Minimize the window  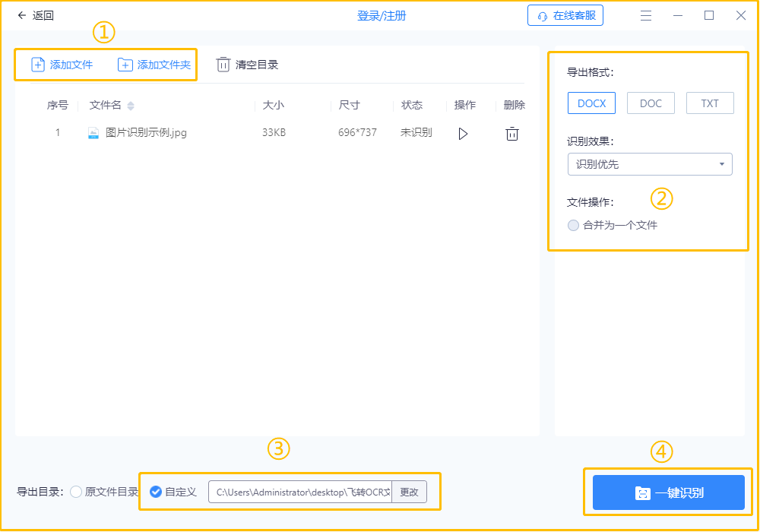tap(678, 15)
